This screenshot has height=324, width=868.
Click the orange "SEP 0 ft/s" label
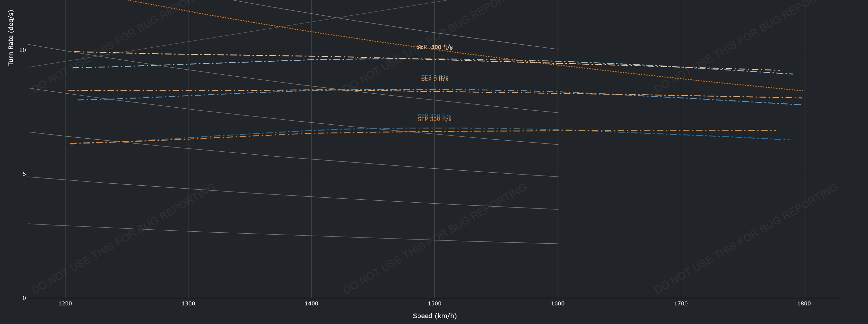[434, 80]
